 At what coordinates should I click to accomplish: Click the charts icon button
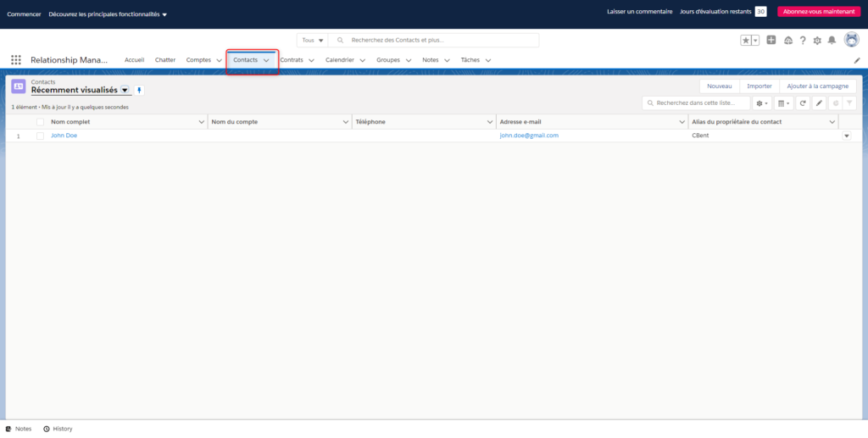(x=835, y=103)
